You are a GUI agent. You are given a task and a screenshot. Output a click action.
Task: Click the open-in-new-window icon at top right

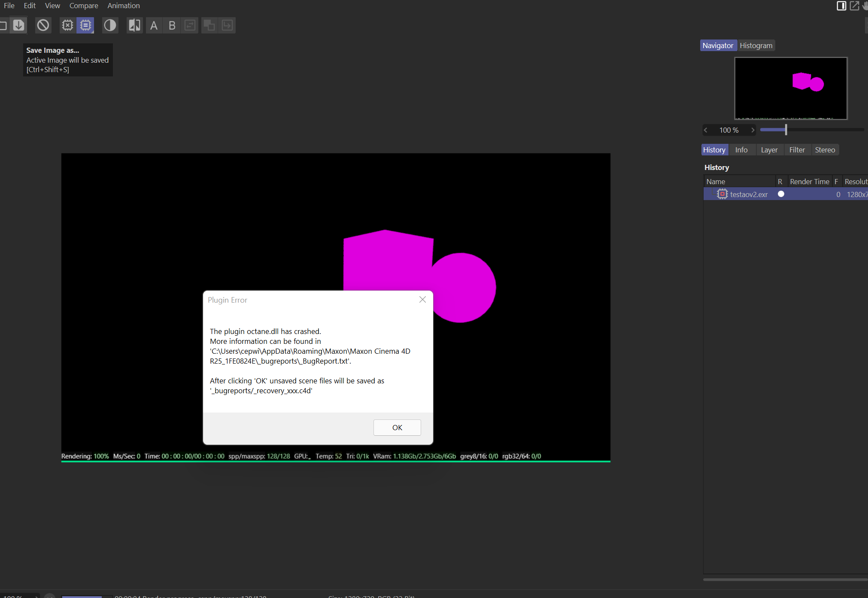[x=854, y=6]
